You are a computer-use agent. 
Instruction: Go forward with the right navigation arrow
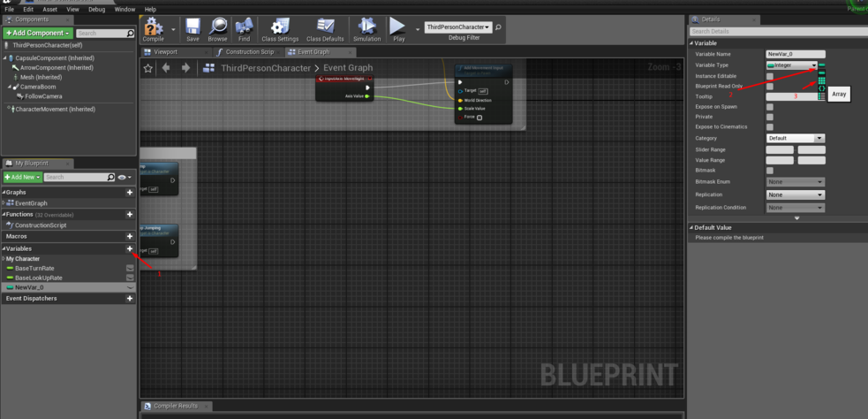pyautogui.click(x=185, y=68)
